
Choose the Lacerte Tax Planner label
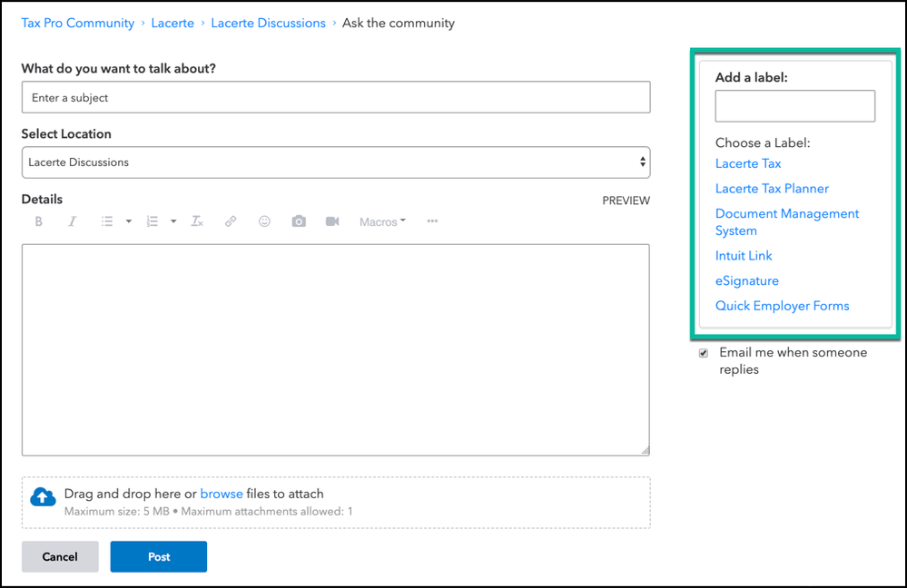coord(772,189)
